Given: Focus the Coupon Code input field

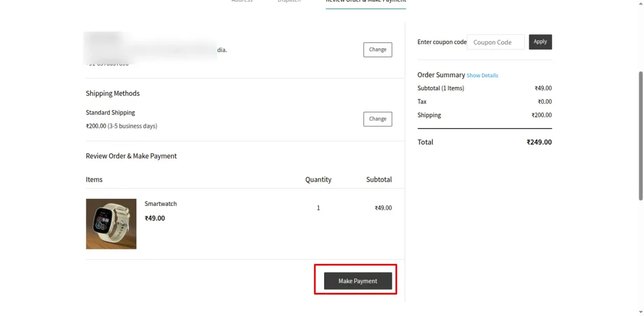Looking at the screenshot, I should tap(495, 42).
